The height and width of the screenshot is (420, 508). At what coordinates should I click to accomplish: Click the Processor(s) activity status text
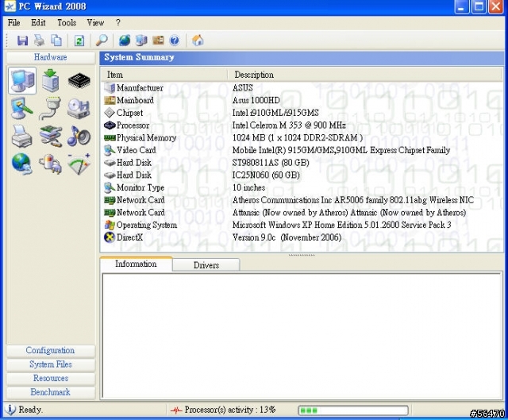[x=230, y=410]
